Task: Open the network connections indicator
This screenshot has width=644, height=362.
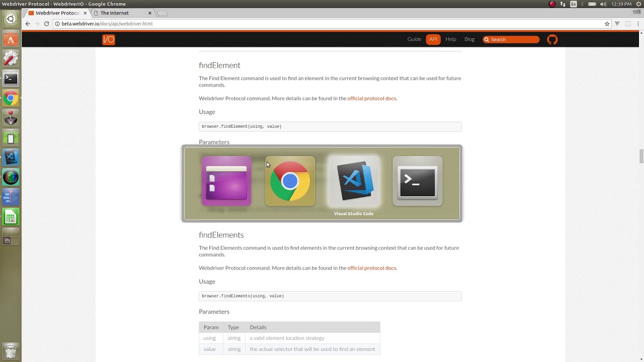Action: [562, 4]
